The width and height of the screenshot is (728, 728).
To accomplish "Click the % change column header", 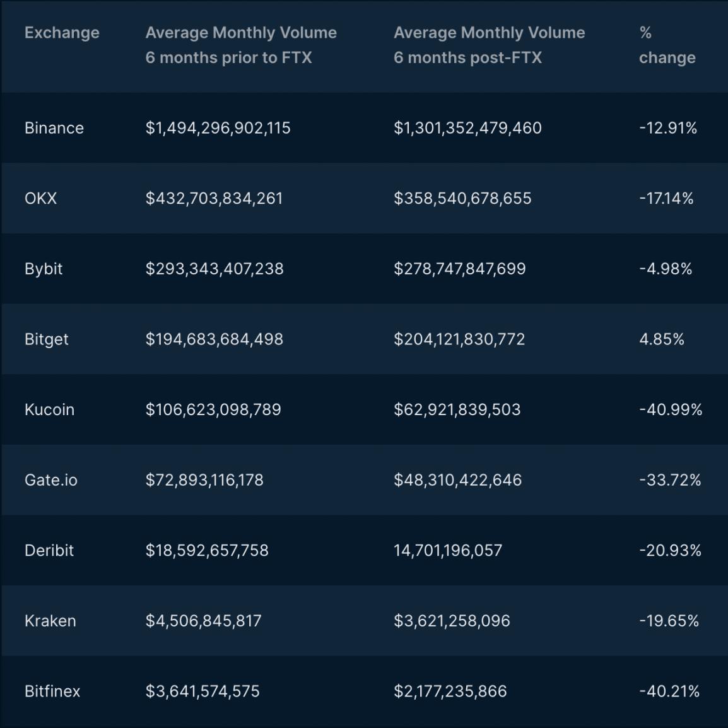I will 667,45.
